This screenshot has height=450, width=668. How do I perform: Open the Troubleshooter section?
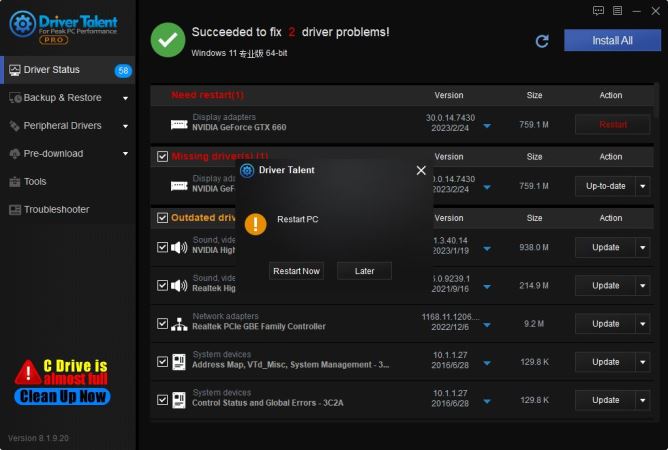click(68, 210)
